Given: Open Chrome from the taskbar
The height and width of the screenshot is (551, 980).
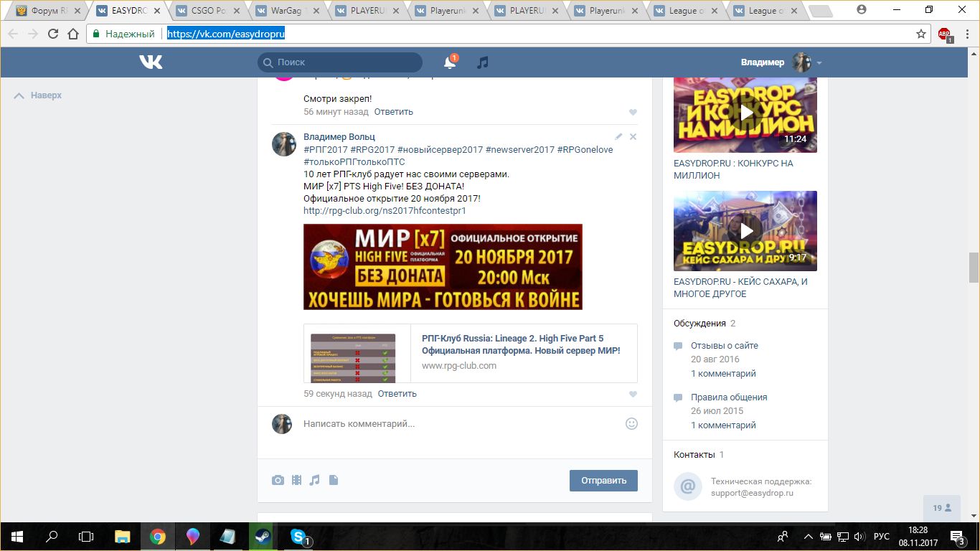Looking at the screenshot, I should pos(158,536).
